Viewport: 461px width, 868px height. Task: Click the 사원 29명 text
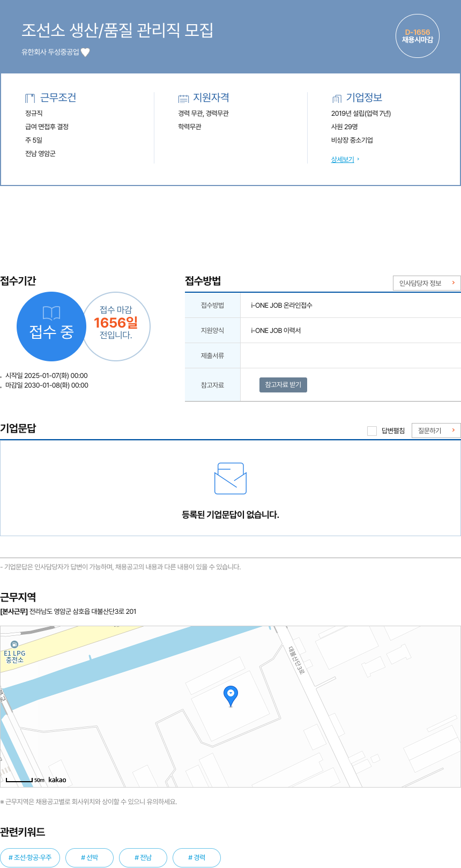click(344, 127)
